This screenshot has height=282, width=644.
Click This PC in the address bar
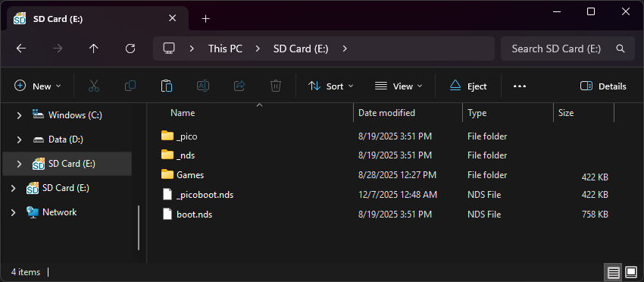[x=225, y=49]
